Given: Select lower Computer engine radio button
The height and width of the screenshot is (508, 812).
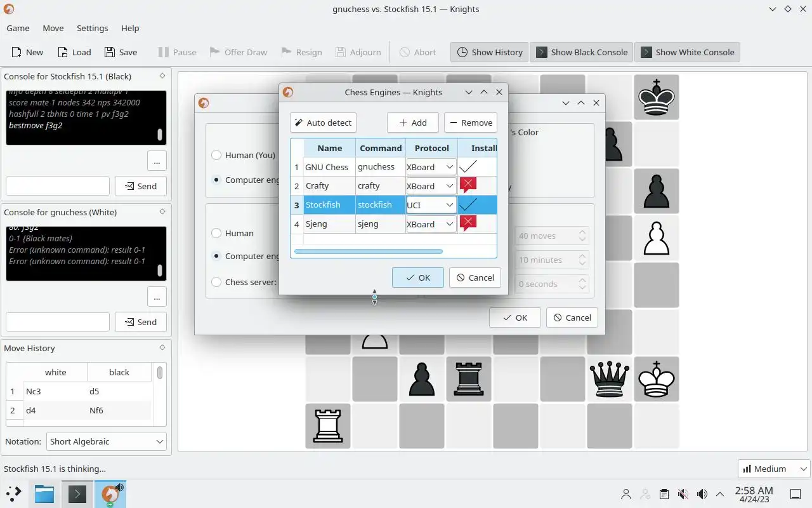Looking at the screenshot, I should pos(216,256).
